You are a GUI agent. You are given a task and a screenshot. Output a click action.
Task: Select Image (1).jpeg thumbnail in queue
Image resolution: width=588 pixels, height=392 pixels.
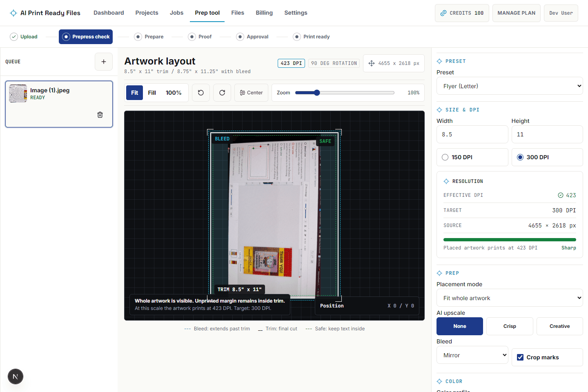pyautogui.click(x=18, y=94)
